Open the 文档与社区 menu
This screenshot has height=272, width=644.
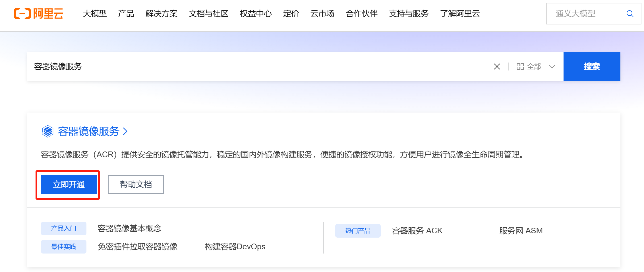208,14
